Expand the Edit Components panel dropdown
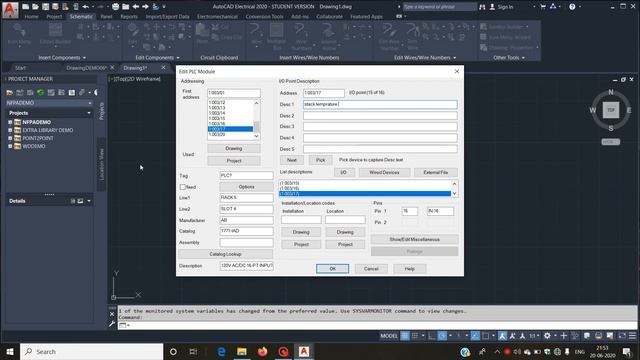 tap(157, 58)
